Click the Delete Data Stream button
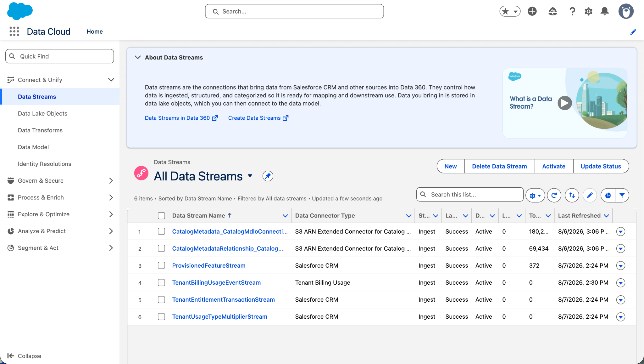The height and width of the screenshot is (364, 644). [499, 166]
